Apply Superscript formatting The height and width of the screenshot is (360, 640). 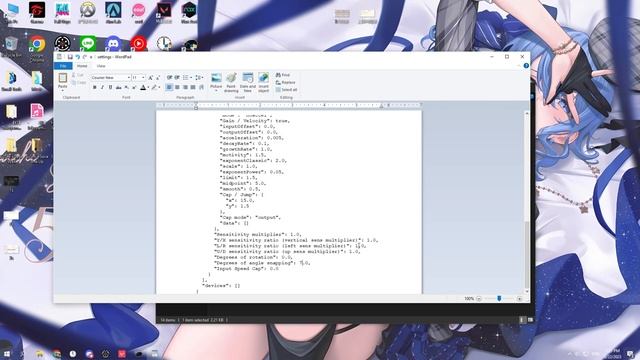134,87
